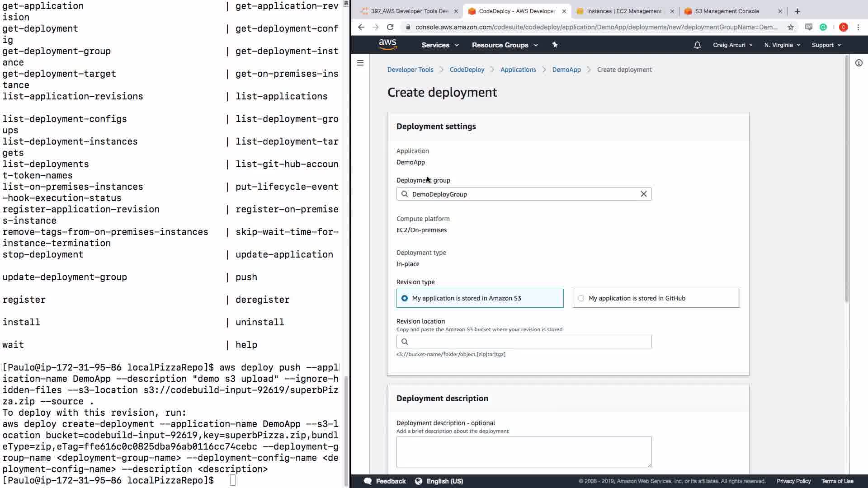Open the info panel icon
This screenshot has height=488, width=868.
pyautogui.click(x=859, y=63)
